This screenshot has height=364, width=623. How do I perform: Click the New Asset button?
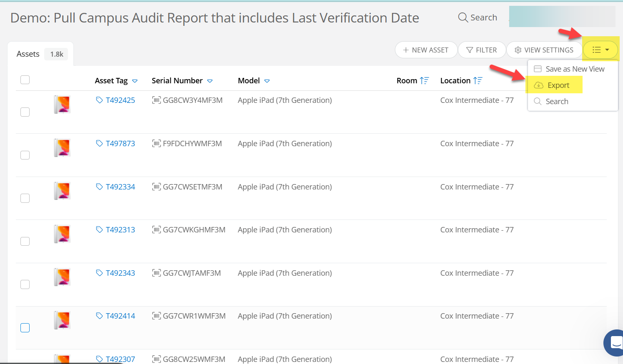coord(426,50)
